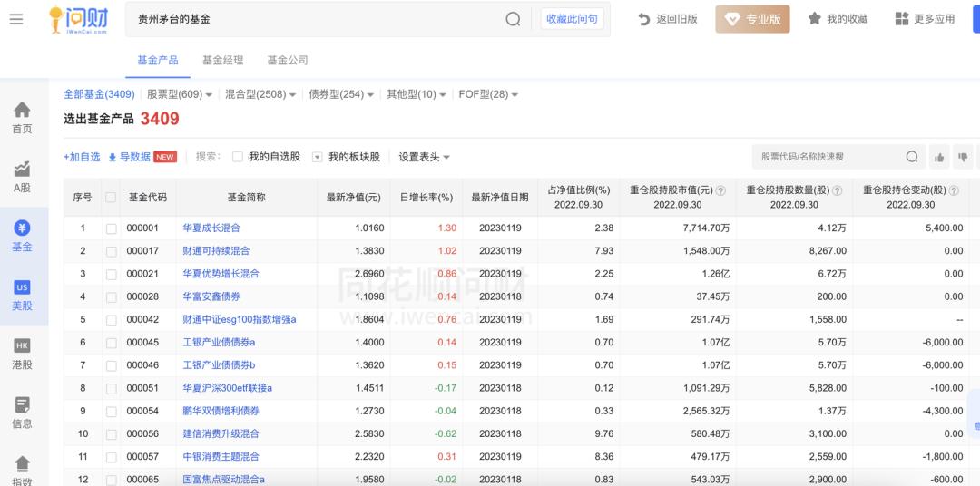Switch to the 基金公司 tab
980x486 pixels.
(288, 60)
